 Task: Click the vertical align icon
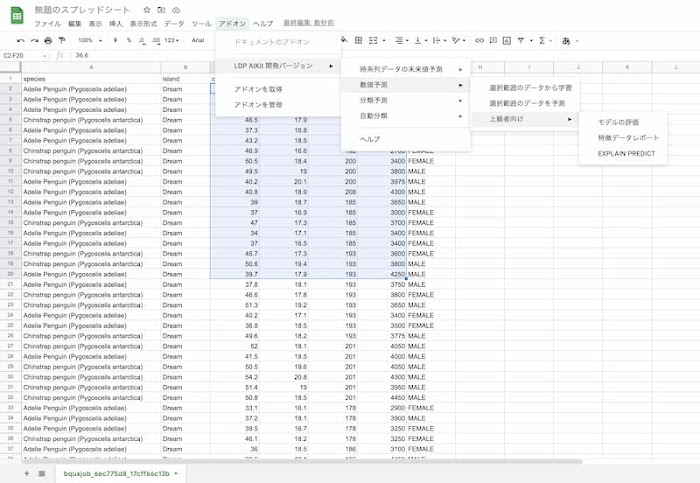(418, 41)
